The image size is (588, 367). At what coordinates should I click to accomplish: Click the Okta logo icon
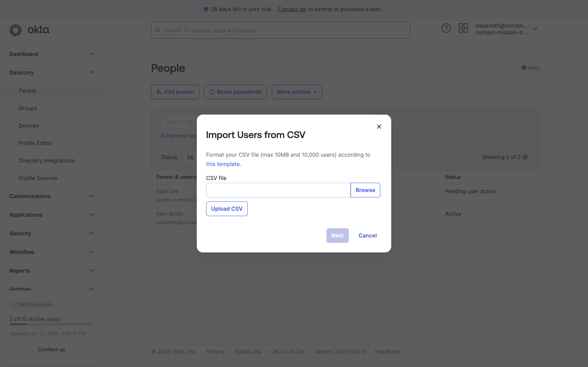point(16,30)
